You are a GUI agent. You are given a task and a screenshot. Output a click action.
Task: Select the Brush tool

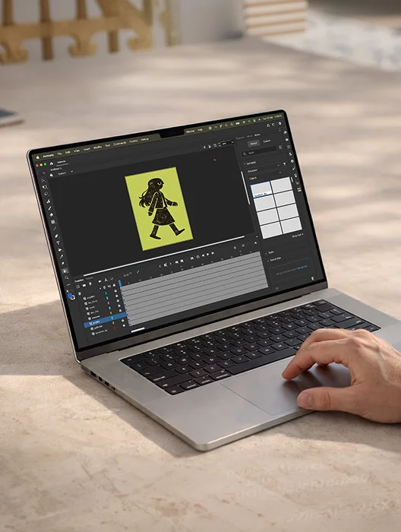(x=50, y=208)
